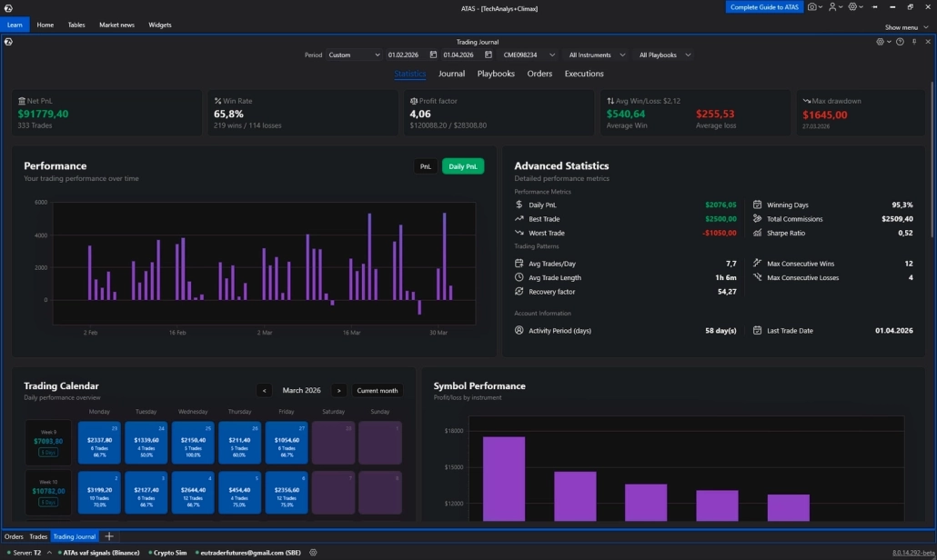Click the Total Commissions coins icon
Viewport: 937px width, 560px height.
coord(757,219)
